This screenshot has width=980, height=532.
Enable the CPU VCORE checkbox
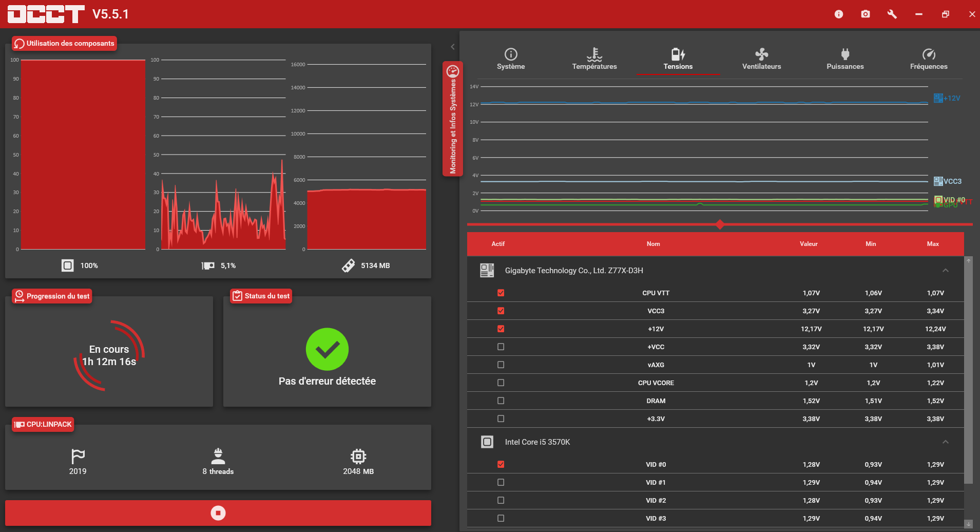coord(501,383)
